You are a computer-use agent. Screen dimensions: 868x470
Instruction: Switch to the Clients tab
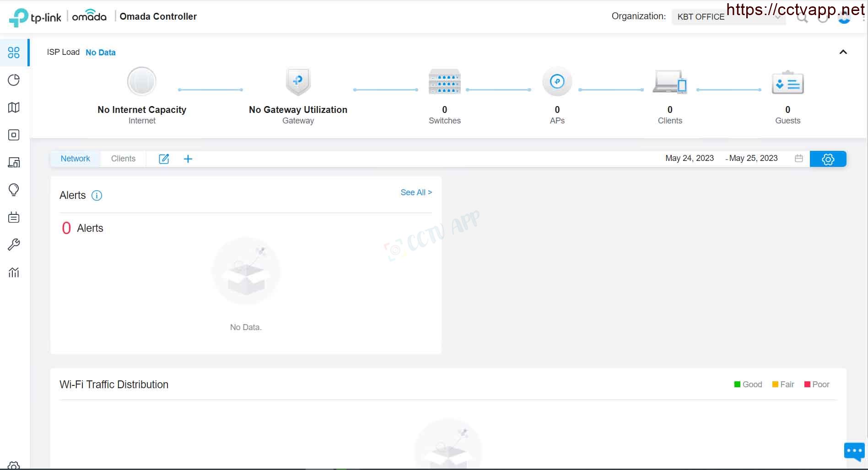(x=123, y=159)
